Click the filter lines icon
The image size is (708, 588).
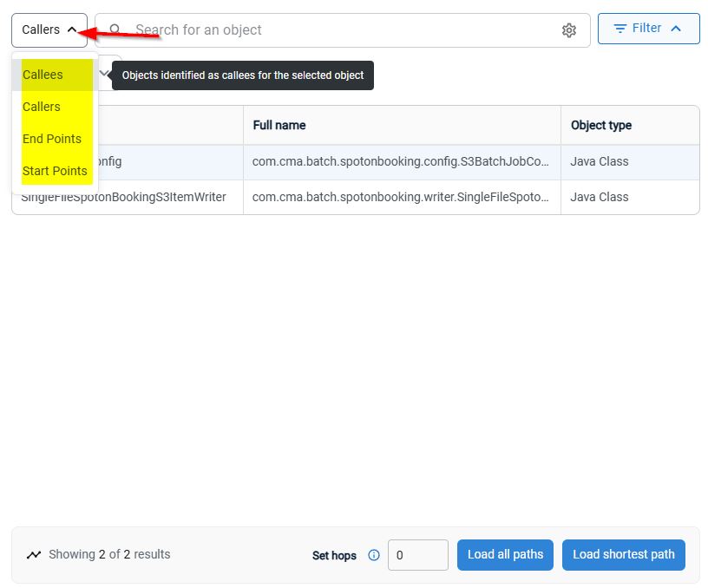tap(620, 29)
